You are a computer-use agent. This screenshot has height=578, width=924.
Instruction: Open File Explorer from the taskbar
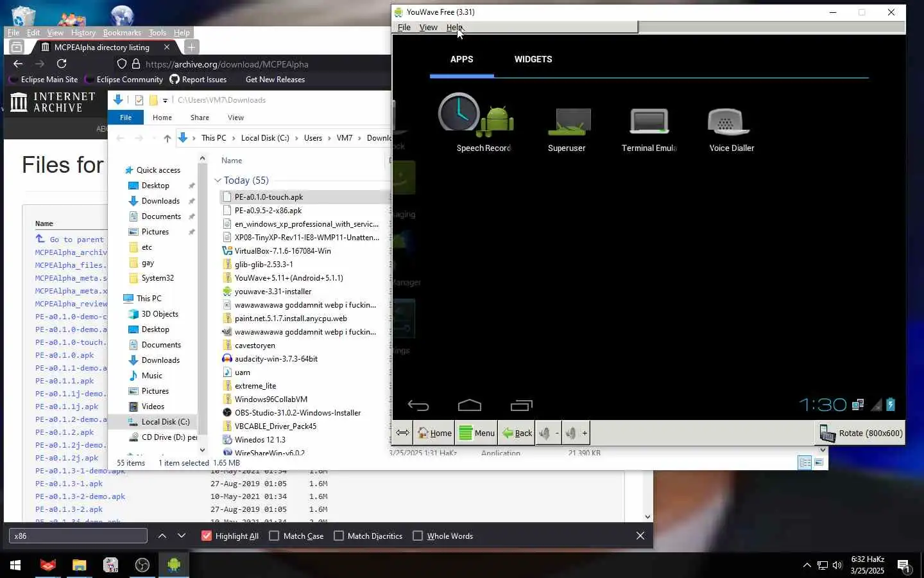click(x=79, y=565)
